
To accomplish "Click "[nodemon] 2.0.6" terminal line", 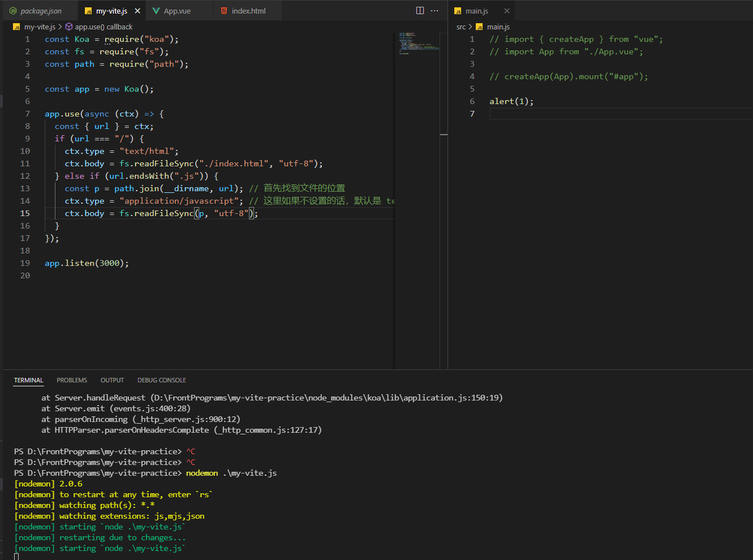I will 48,484.
